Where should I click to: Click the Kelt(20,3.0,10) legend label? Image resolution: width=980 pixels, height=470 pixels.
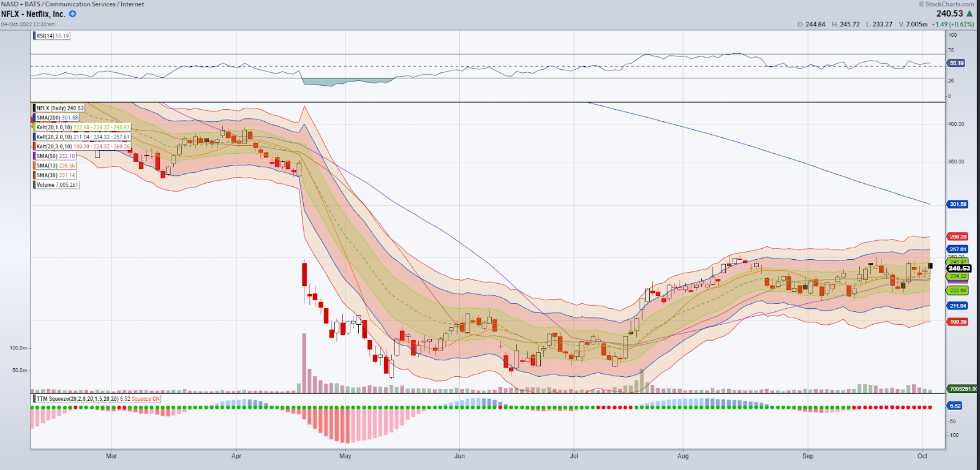coord(83,146)
